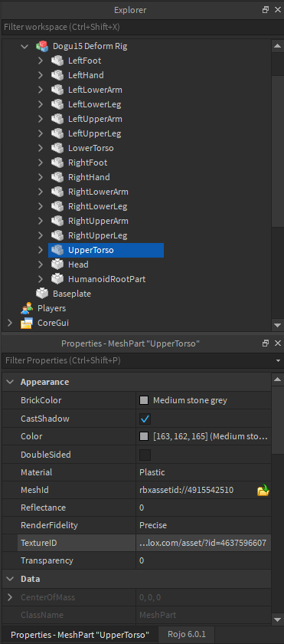
Task: Close the Properties panel
Action: pyautogui.click(x=277, y=343)
